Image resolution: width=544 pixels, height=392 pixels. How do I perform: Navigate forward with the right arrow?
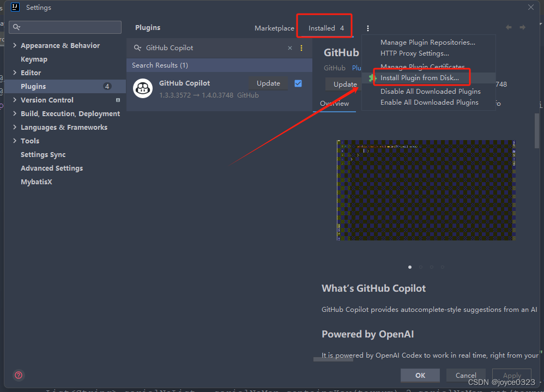point(523,27)
